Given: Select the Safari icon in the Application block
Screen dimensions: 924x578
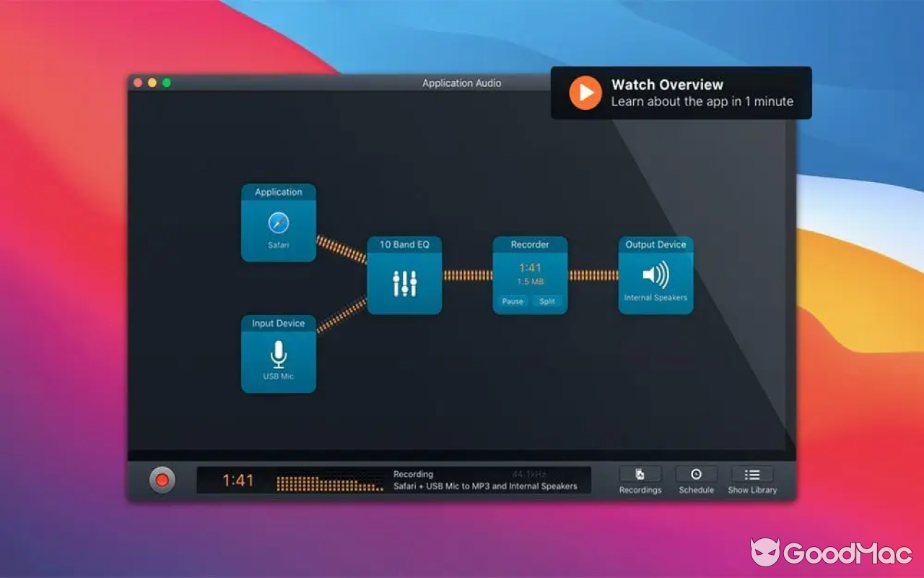Looking at the screenshot, I should (278, 224).
